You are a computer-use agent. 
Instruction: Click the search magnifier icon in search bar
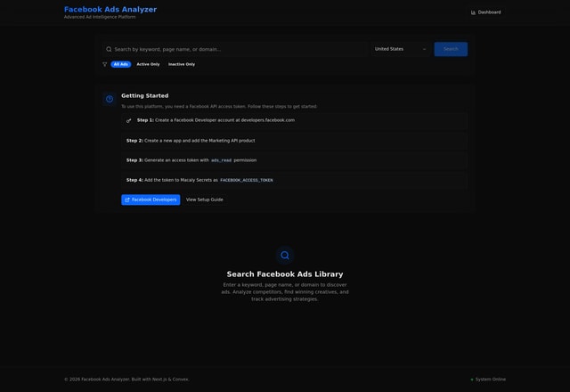tap(109, 49)
